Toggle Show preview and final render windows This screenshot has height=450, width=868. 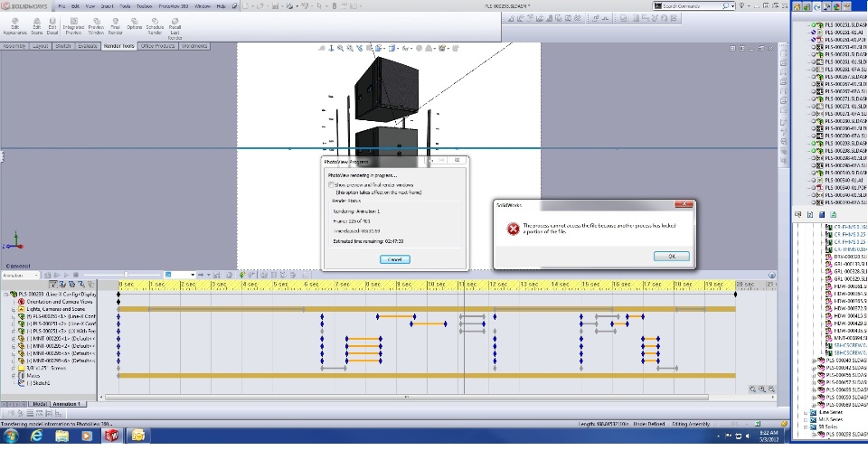tap(331, 185)
